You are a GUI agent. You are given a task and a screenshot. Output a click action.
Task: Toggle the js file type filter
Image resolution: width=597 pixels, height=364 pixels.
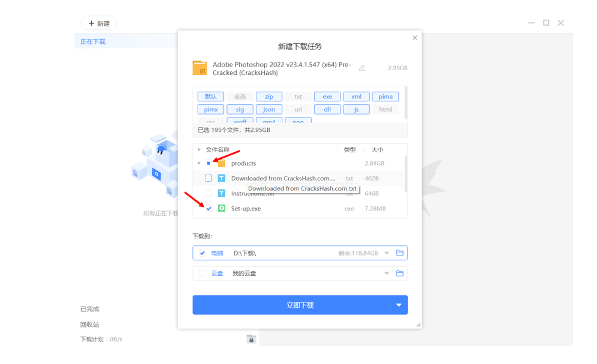pyautogui.click(x=356, y=109)
